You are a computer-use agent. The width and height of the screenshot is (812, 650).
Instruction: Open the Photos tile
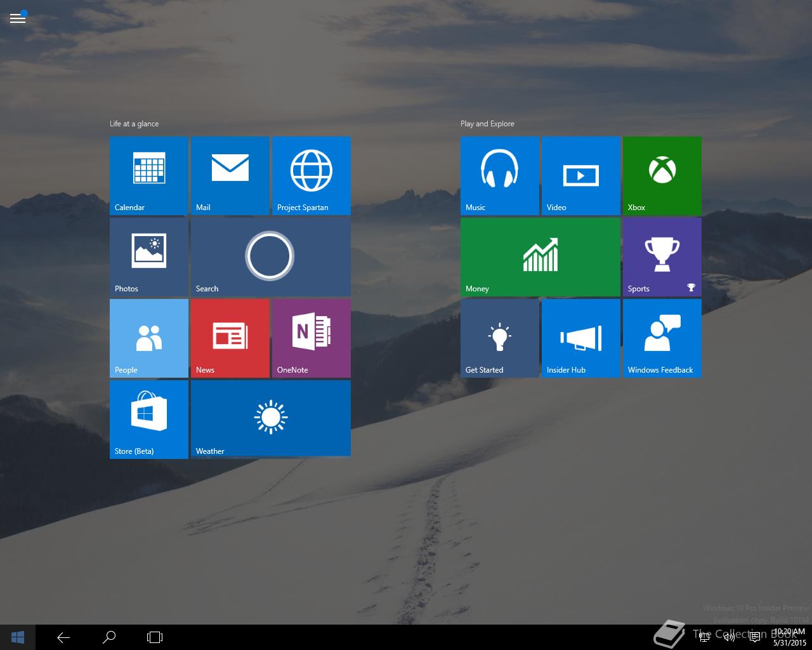click(149, 257)
